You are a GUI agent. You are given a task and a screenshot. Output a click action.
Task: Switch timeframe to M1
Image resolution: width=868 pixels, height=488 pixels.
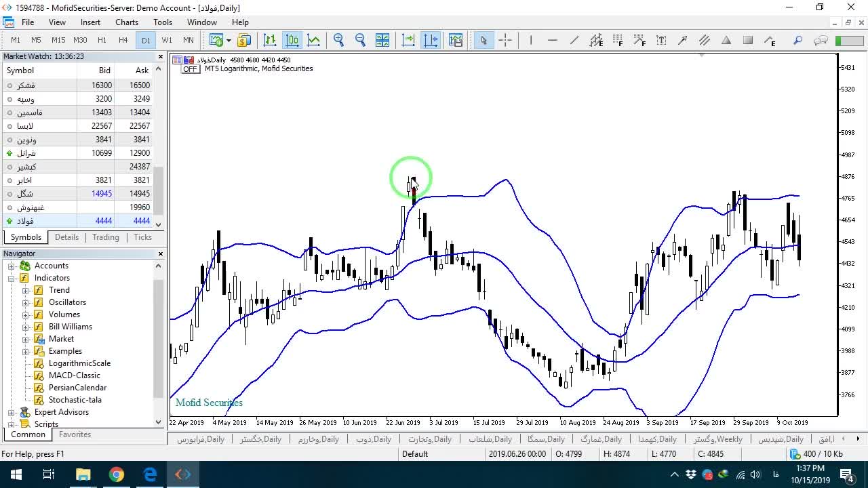(16, 40)
